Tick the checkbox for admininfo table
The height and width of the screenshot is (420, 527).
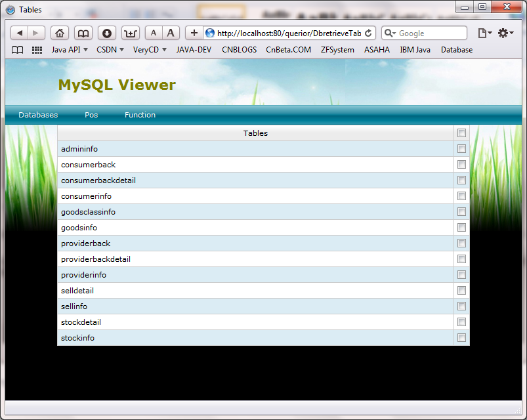point(461,149)
